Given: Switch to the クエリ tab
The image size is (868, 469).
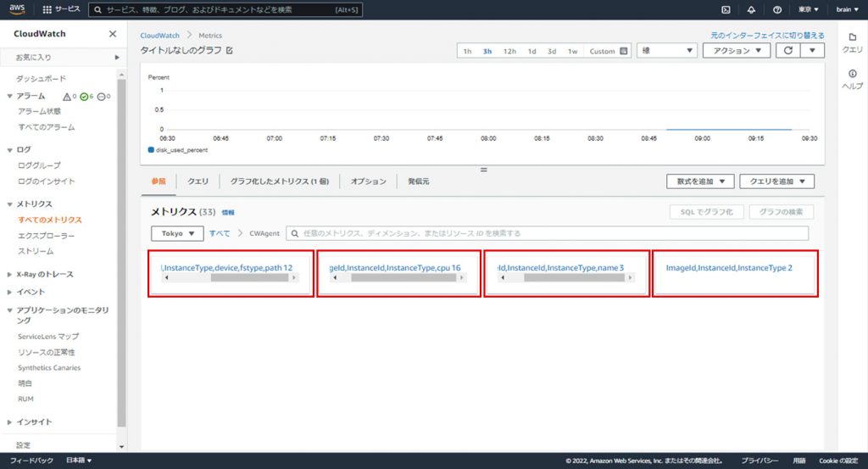Looking at the screenshot, I should click(198, 181).
